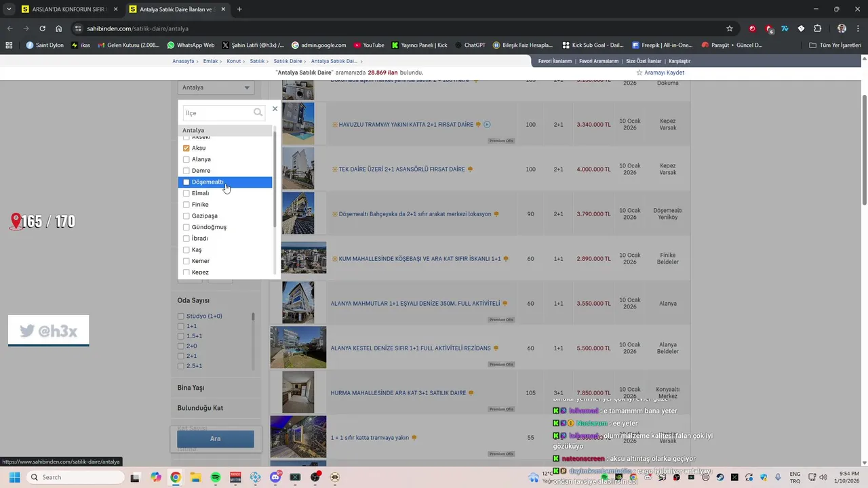Tick the Stüdyo (1+0) room checkbox
868x488 pixels.
coord(181,316)
